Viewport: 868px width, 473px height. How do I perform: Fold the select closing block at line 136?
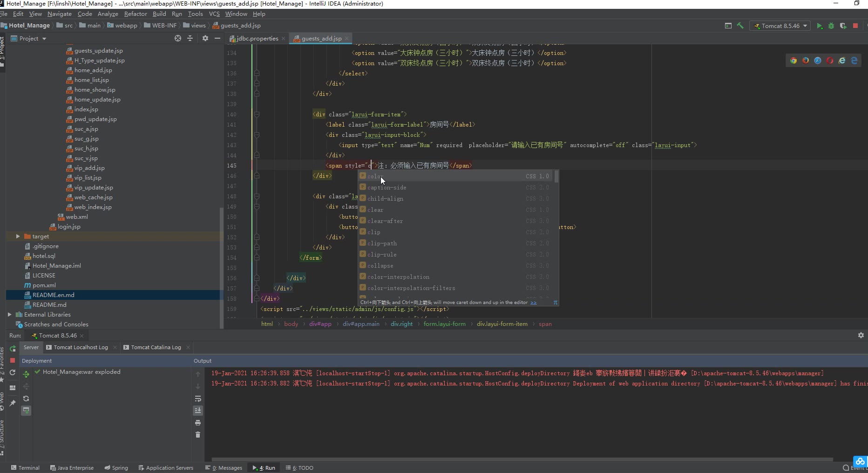pos(257,74)
